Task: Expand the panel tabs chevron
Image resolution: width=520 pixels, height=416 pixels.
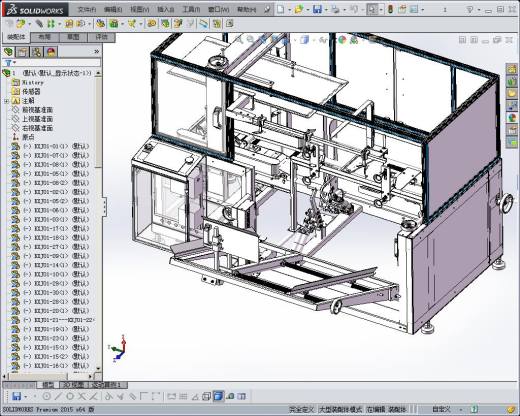Action: tap(97, 52)
